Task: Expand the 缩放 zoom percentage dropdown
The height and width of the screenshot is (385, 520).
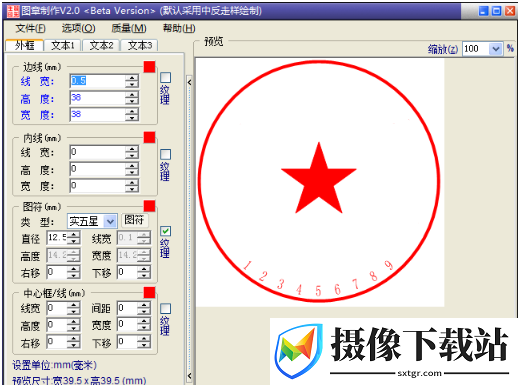Action: point(496,49)
